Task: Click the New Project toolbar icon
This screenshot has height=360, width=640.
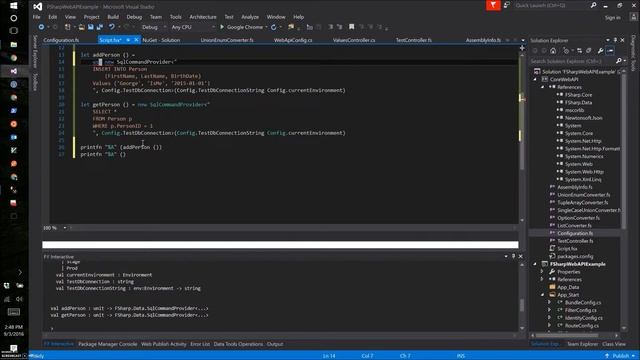Action: (68, 27)
